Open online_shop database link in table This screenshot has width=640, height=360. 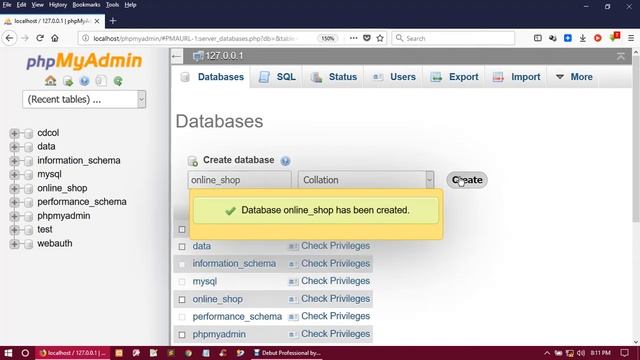pos(218,299)
